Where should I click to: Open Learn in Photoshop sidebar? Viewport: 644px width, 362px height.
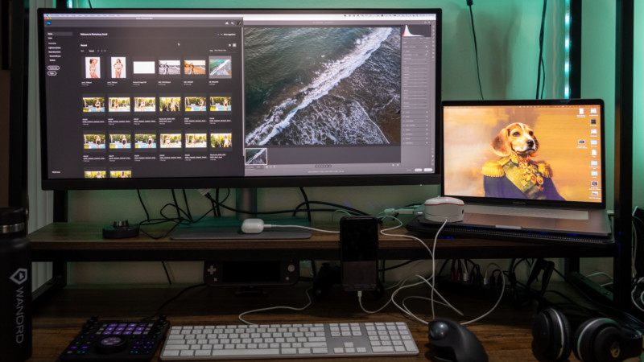(x=51, y=38)
